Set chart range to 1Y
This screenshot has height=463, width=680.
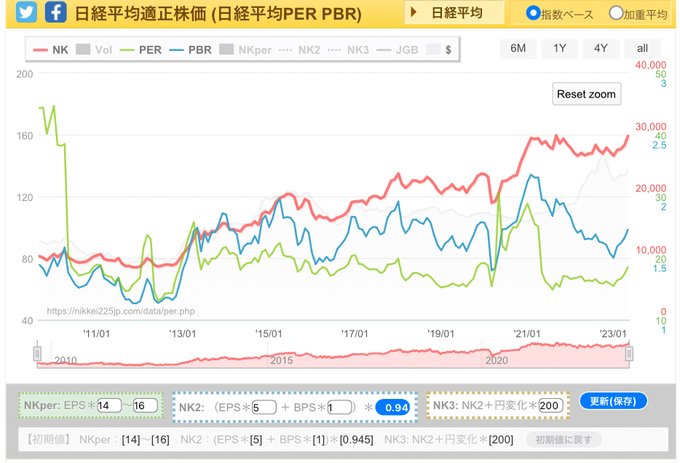pyautogui.click(x=559, y=49)
